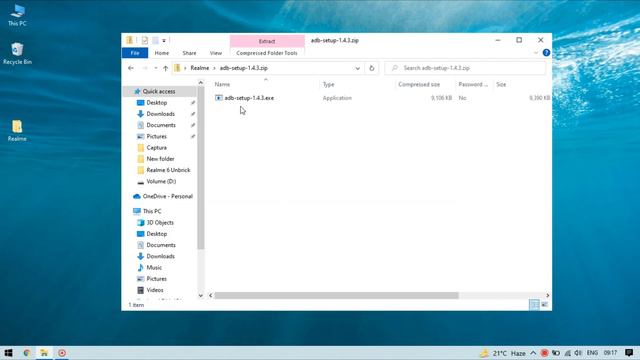Open pinned Documents under Quick access

[x=161, y=125]
